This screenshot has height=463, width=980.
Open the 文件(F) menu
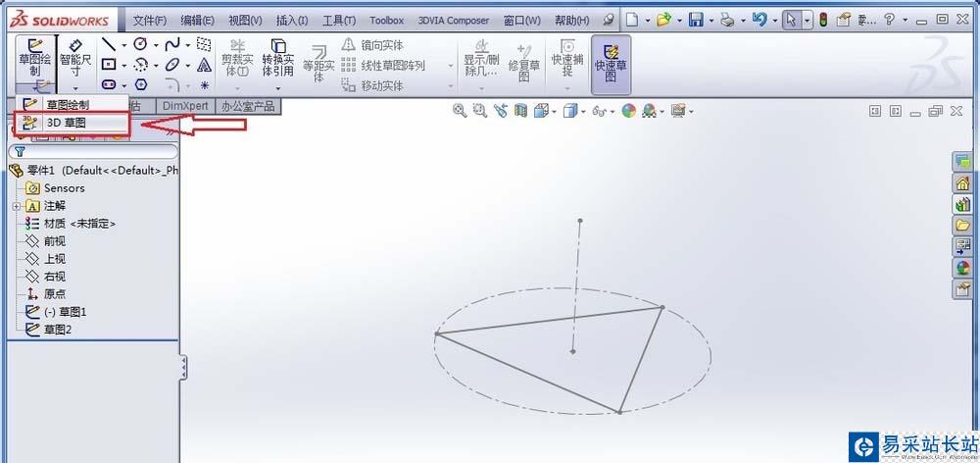pos(149,20)
